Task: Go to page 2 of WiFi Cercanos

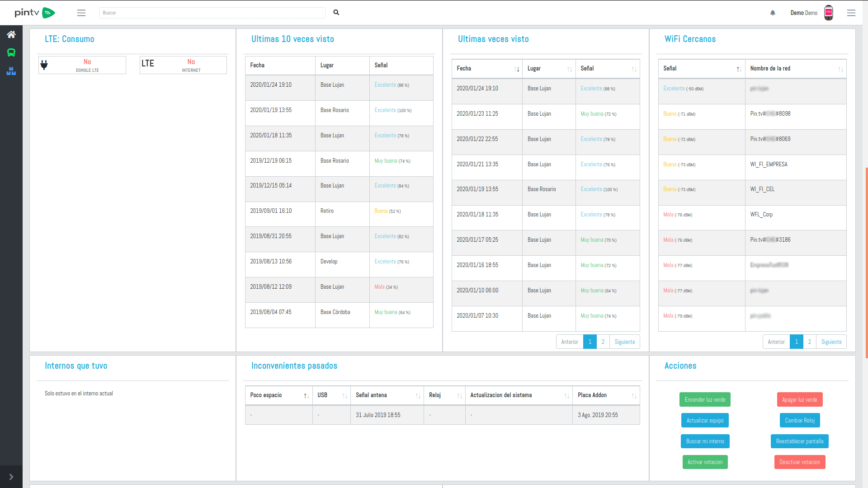Action: (809, 342)
